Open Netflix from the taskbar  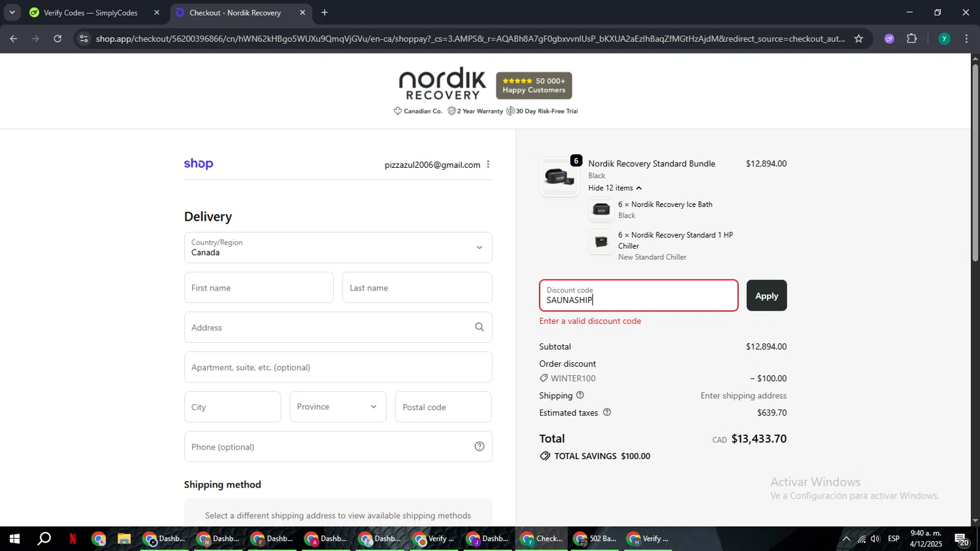[73, 539]
